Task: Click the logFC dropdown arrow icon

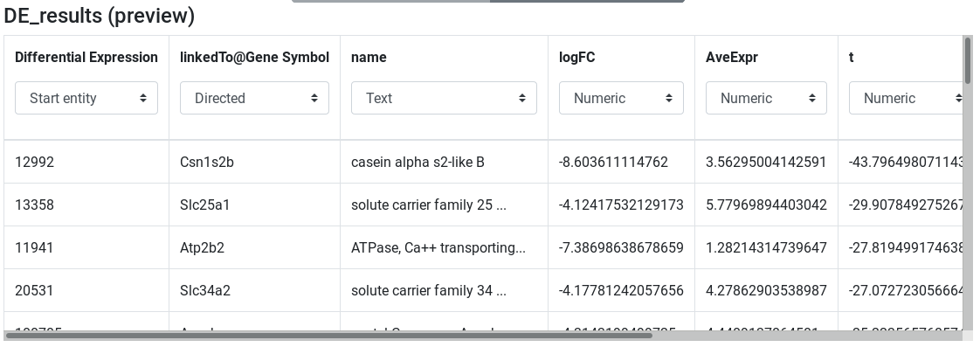Action: [x=669, y=98]
